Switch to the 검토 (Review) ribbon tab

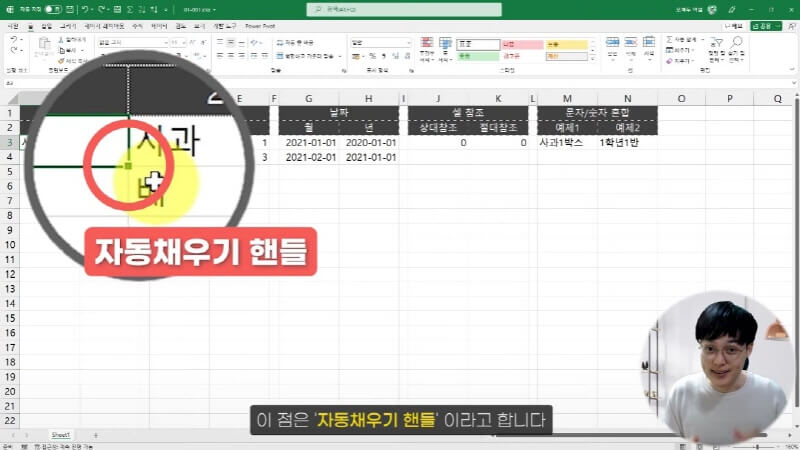click(x=181, y=26)
